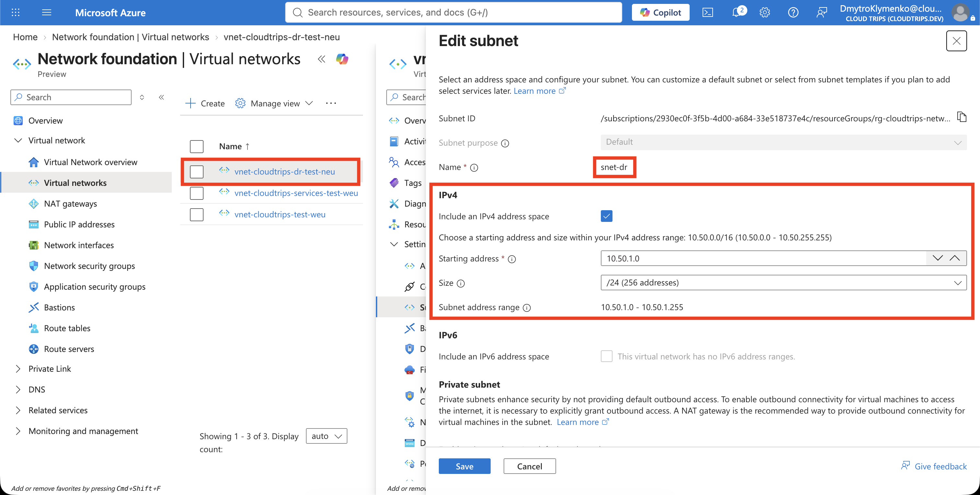
Task: Click the Include an IPv6 address space checkbox
Action: click(606, 356)
